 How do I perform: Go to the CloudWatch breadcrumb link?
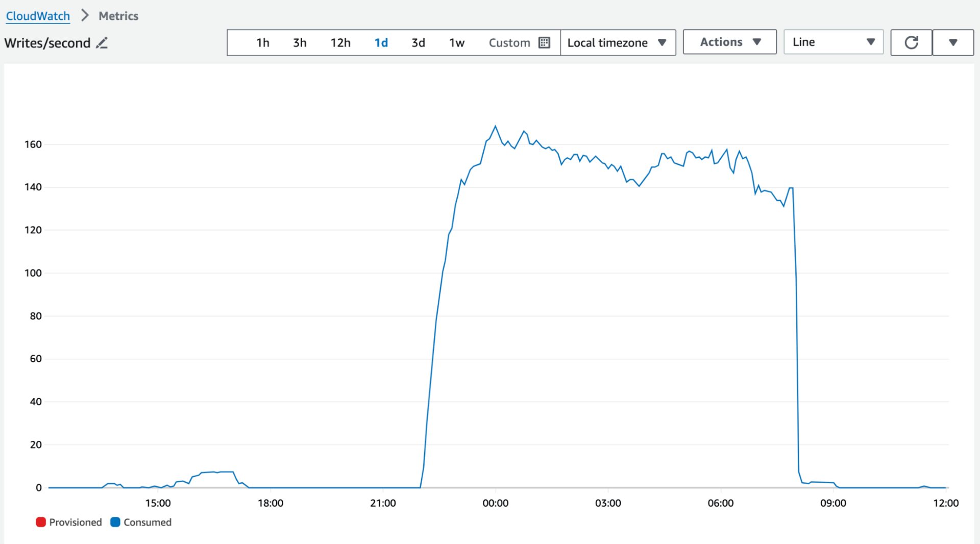point(38,16)
